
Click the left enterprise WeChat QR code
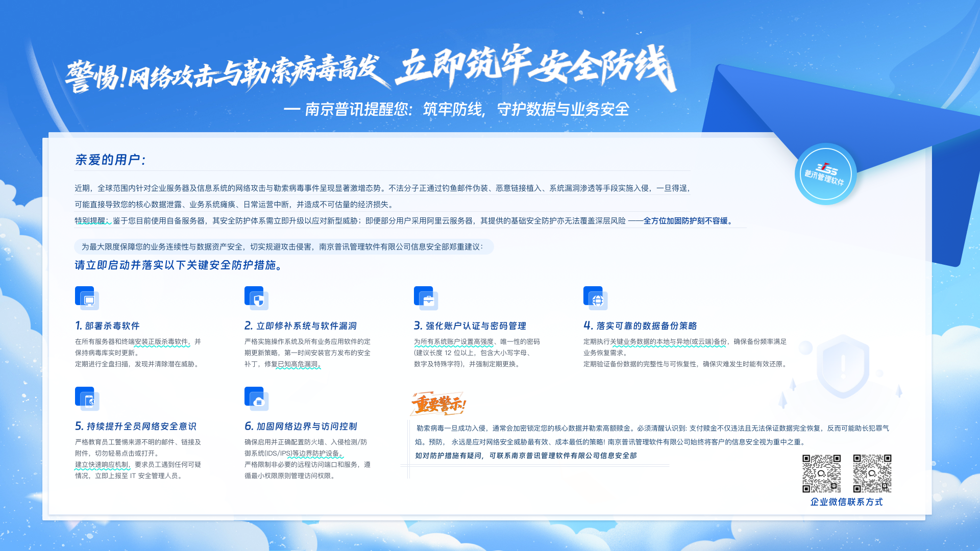[821, 473]
